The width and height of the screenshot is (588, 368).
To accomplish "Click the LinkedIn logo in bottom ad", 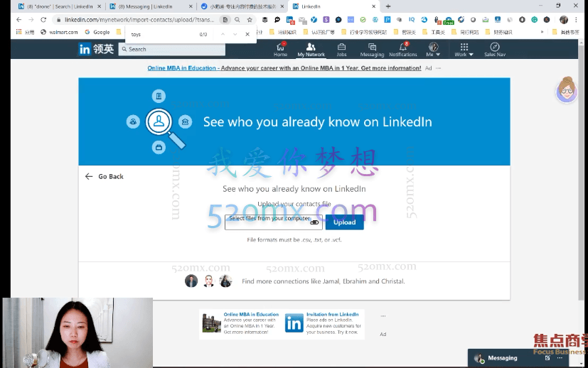I will (x=294, y=323).
